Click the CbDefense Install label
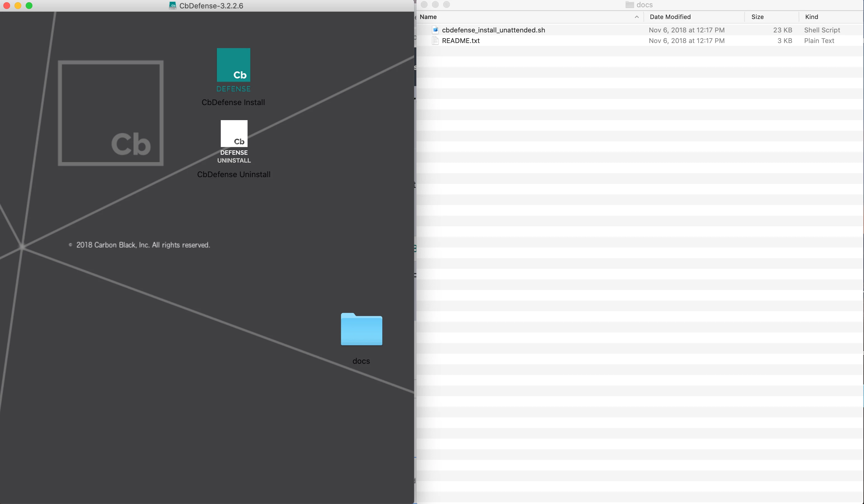The image size is (864, 504). click(x=233, y=102)
